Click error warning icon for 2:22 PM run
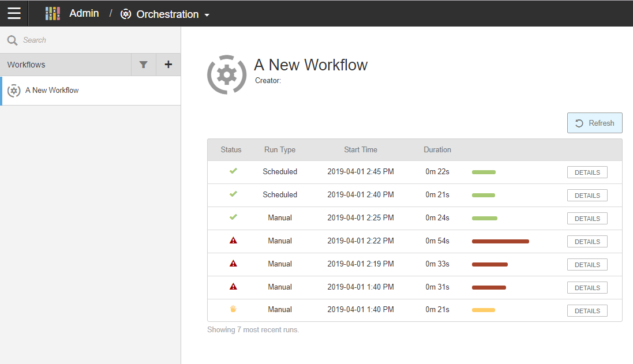Screen dimensions: 633x364 tap(233, 241)
